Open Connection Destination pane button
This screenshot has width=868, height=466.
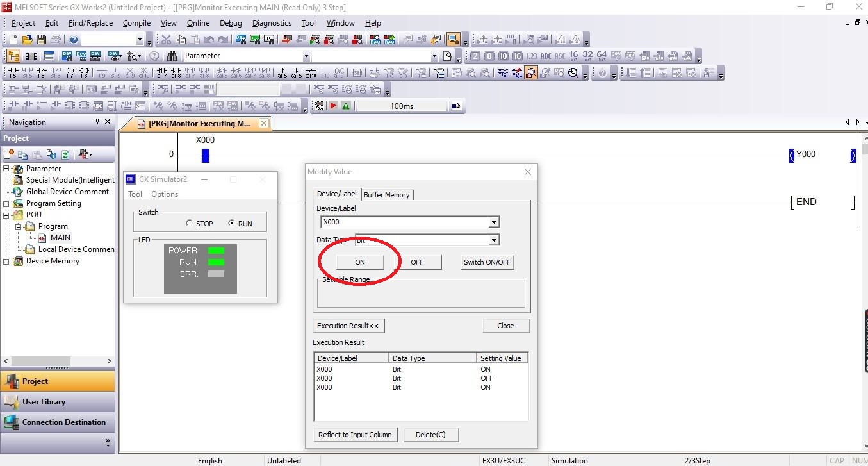pos(58,422)
